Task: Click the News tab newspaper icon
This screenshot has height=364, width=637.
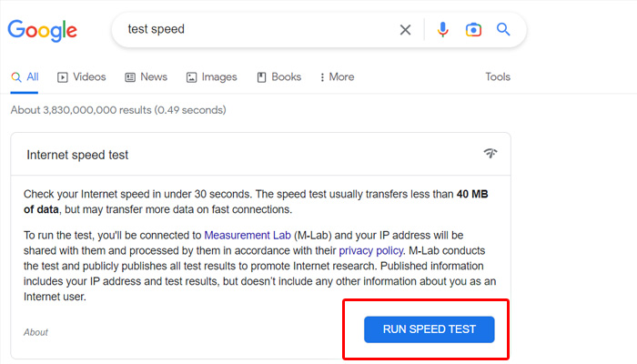Action: [130, 77]
